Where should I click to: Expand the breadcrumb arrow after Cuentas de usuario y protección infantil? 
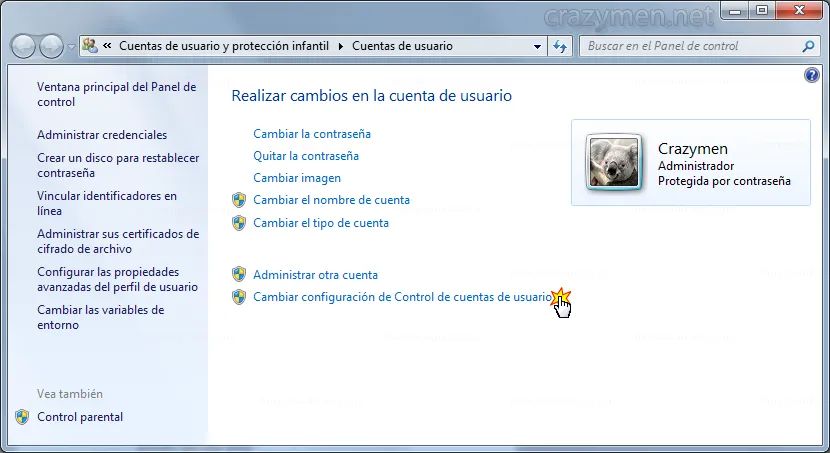click(342, 46)
